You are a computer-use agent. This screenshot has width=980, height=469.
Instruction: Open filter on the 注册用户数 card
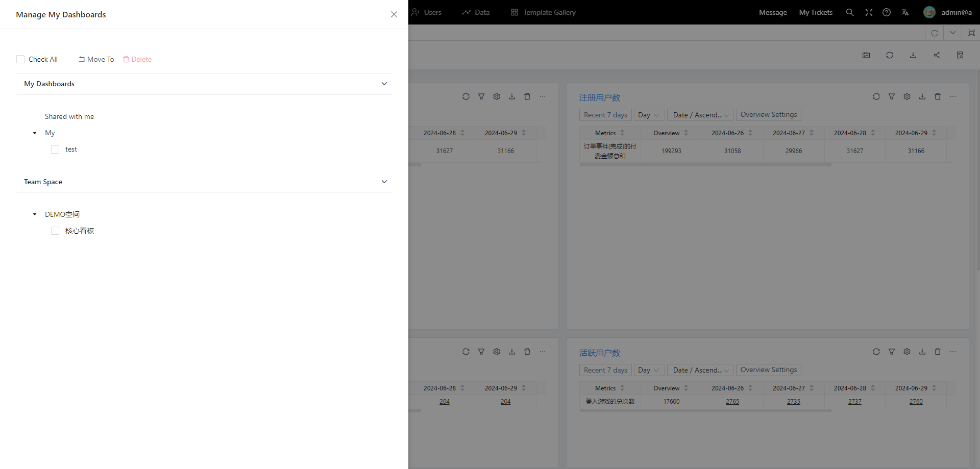[x=892, y=96]
